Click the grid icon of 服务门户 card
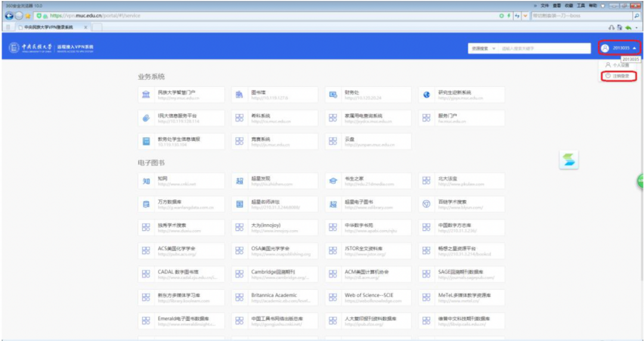The height and width of the screenshot is (341, 644). coord(426,118)
